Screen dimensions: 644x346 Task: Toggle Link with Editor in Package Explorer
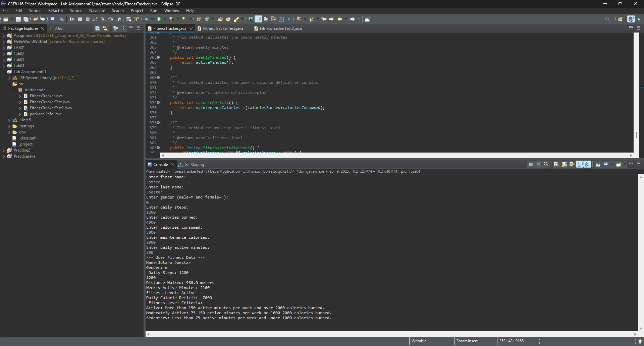105,28
